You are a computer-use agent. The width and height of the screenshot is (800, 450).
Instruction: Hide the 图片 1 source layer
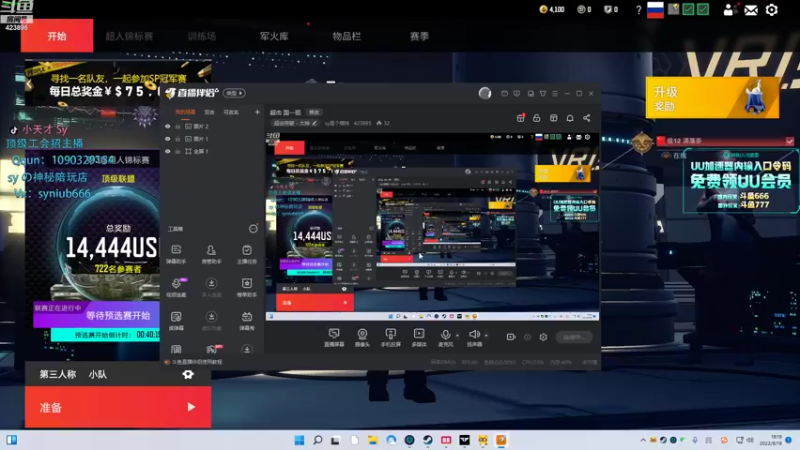167,139
